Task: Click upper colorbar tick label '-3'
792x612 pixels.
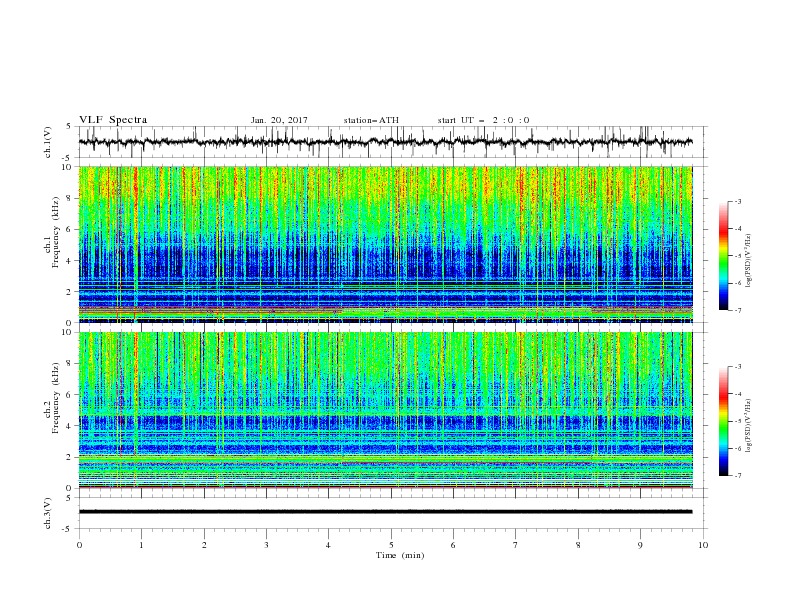Action: 738,201
